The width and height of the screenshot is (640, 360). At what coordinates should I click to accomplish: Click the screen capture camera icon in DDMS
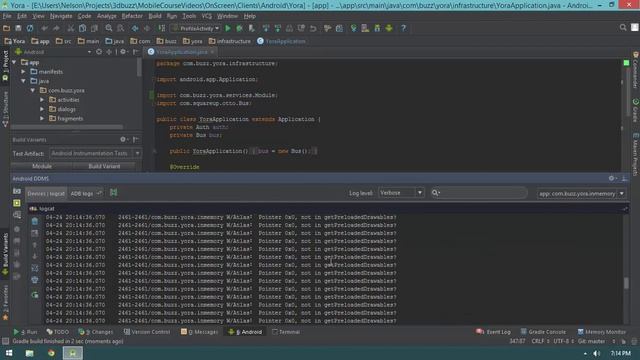click(x=17, y=191)
